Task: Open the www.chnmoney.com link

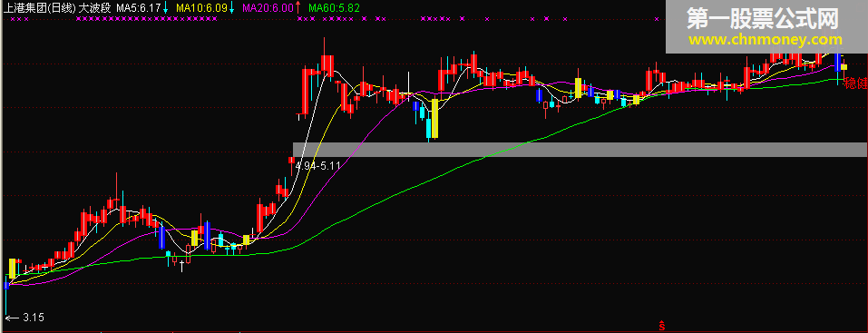Action: coord(766,40)
